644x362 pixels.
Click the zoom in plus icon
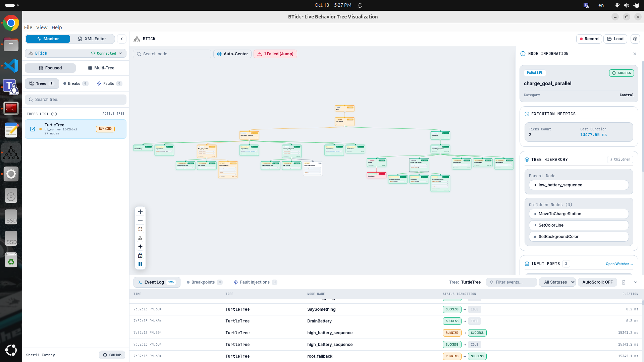point(140,212)
